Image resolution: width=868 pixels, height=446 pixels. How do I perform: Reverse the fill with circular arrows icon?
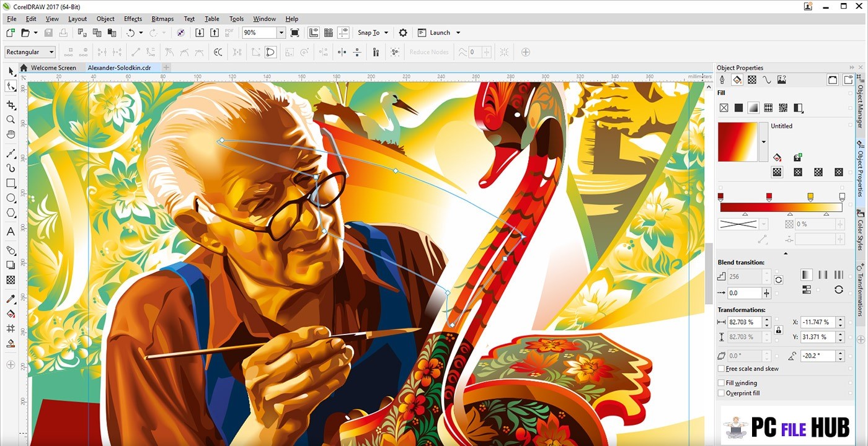tap(838, 289)
